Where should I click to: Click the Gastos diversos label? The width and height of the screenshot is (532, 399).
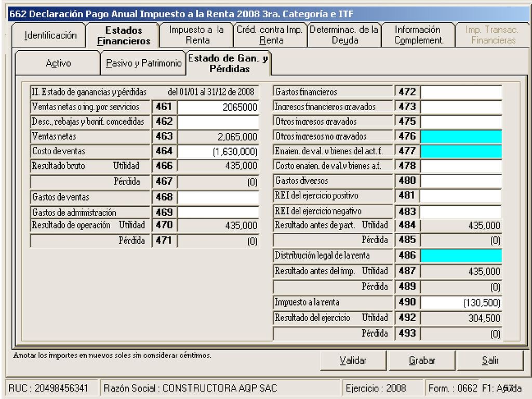tap(301, 180)
